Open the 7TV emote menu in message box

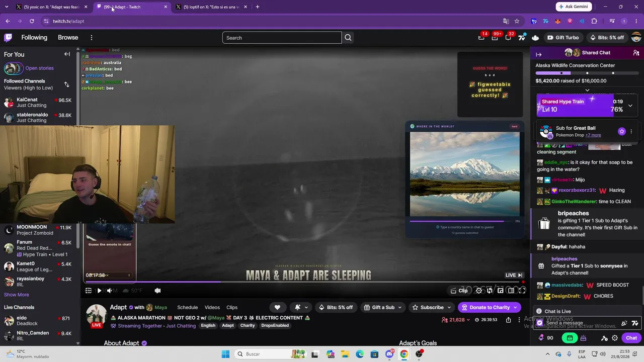[x=635, y=323]
